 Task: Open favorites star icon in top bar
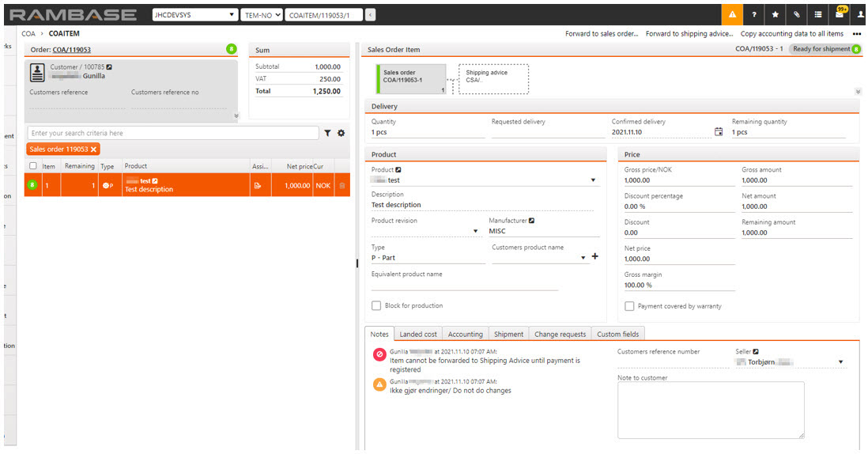pyautogui.click(x=776, y=14)
